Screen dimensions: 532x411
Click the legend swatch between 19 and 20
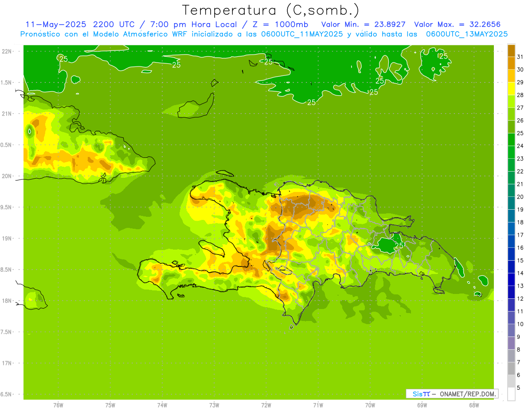[x=511, y=203]
